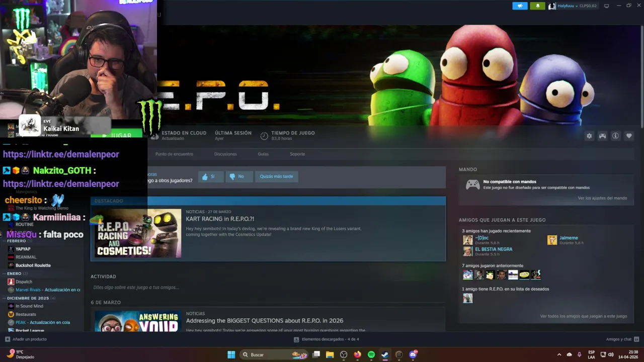The image size is (644, 362).
Task: Select ROUTINE in the library list
Action: [24, 224]
